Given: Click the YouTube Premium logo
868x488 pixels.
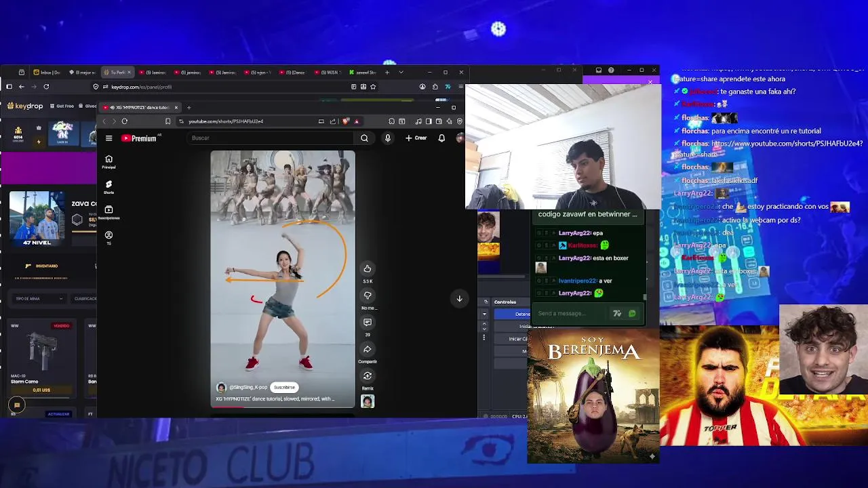Looking at the screenshot, I should tap(140, 138).
